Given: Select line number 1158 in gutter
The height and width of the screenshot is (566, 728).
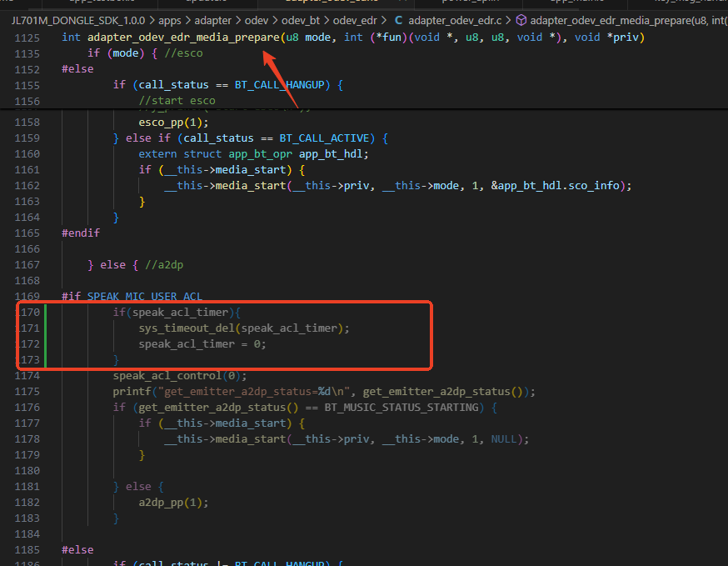Looking at the screenshot, I should tap(27, 123).
